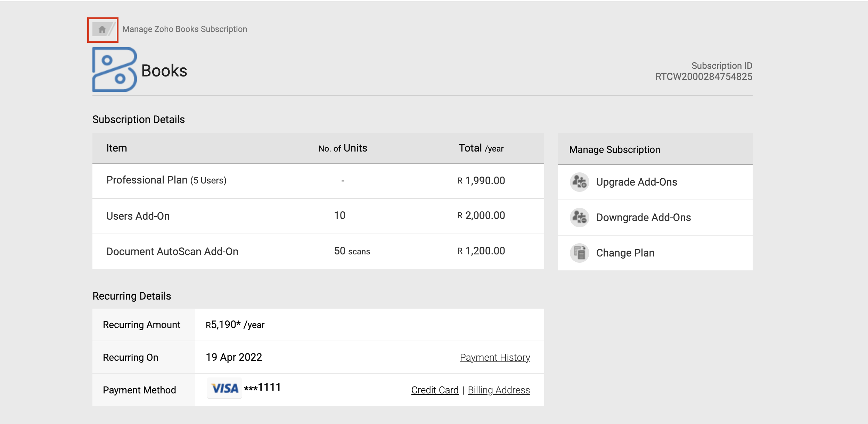Open Upgrade Add-Ons option
The image size is (868, 424).
coord(636,182)
